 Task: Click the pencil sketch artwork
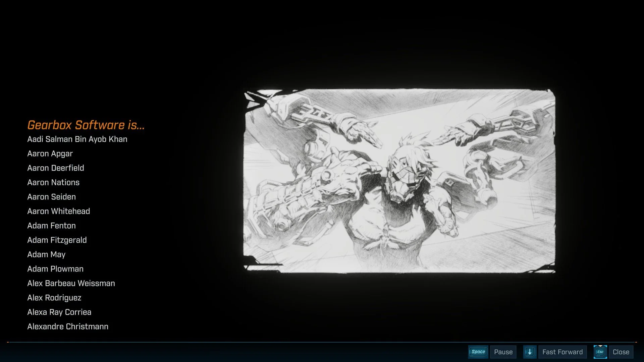coord(399,181)
